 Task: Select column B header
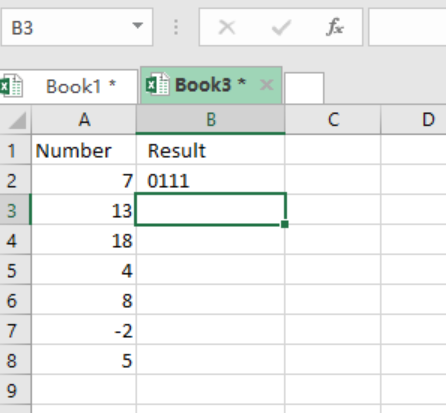click(211, 119)
